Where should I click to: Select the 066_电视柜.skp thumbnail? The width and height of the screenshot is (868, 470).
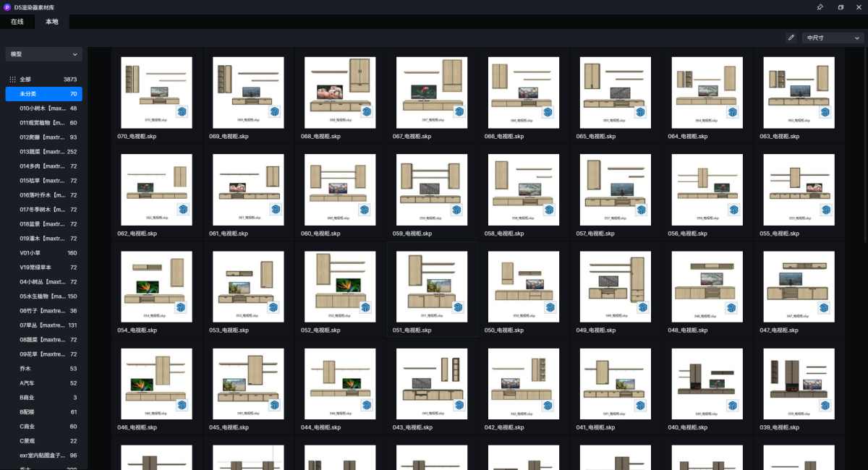pos(524,93)
